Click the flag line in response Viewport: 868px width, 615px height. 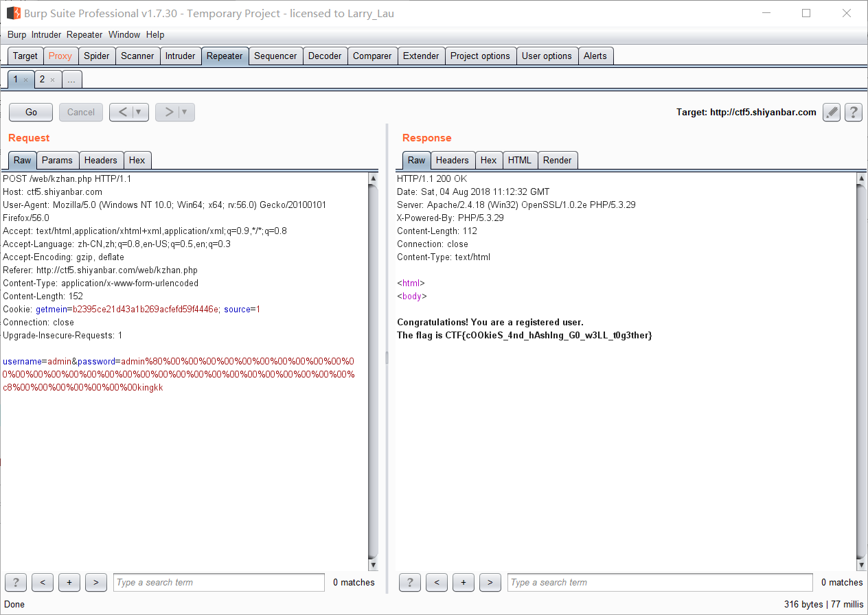[525, 335]
